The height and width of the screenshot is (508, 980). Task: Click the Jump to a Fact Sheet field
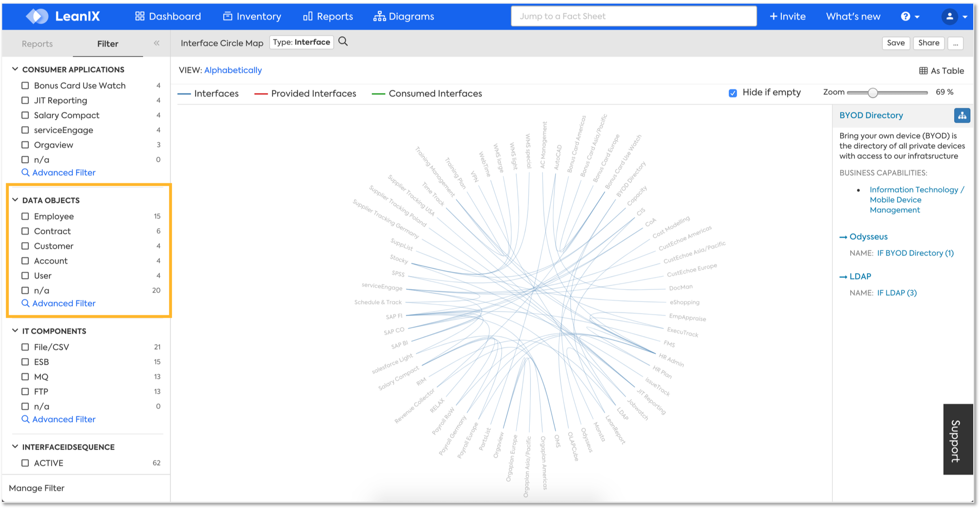634,16
